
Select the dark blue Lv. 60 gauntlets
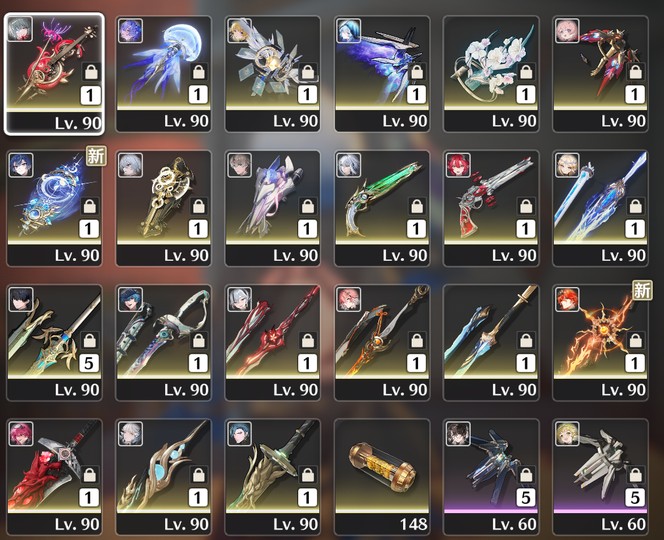pos(491,477)
